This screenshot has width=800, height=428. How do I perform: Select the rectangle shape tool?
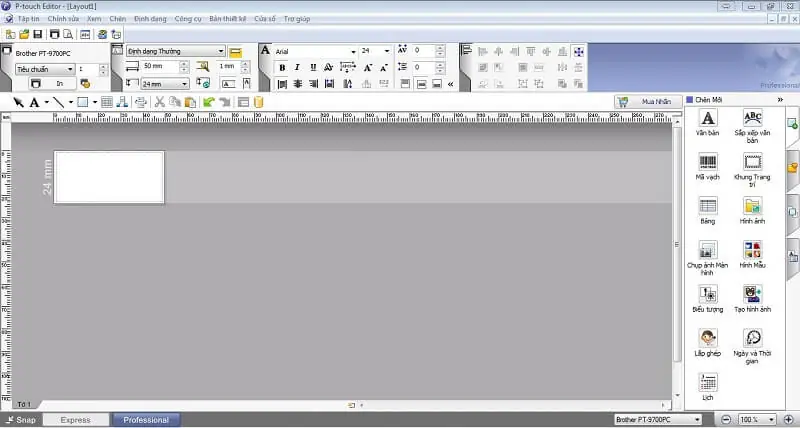(x=83, y=103)
